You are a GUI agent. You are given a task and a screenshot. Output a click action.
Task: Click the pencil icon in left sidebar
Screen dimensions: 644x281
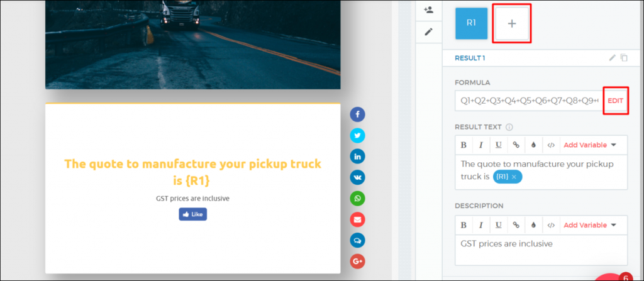[x=429, y=31]
